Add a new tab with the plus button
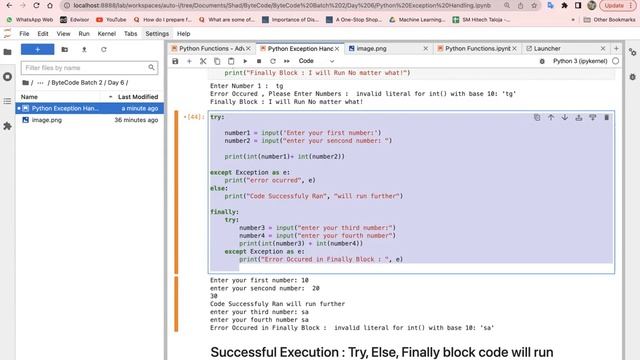Image resolution: width=640 pixels, height=360 pixels. (616, 49)
